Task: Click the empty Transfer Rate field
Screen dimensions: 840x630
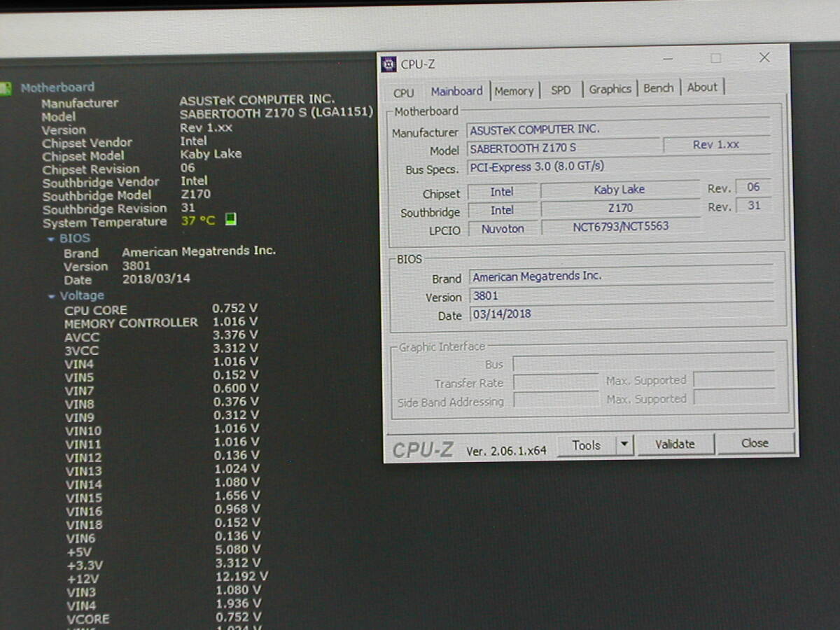Action: coord(556,382)
